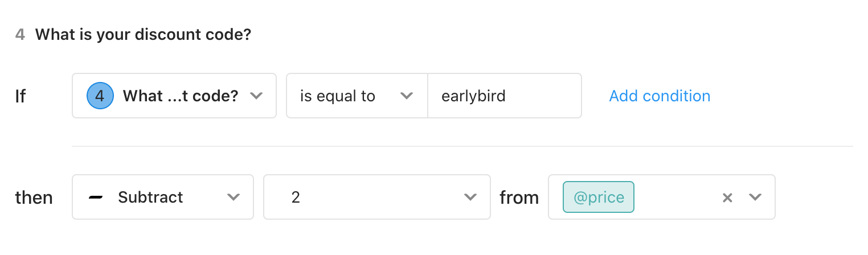
Task: Click the 'then' label of the rule
Action: (34, 198)
